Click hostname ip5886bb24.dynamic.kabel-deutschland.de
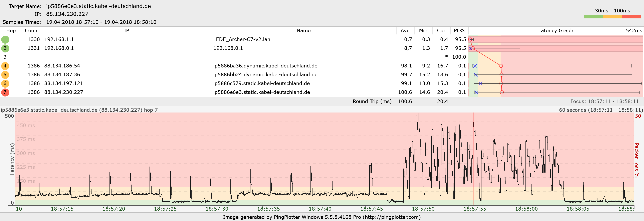 (265, 74)
